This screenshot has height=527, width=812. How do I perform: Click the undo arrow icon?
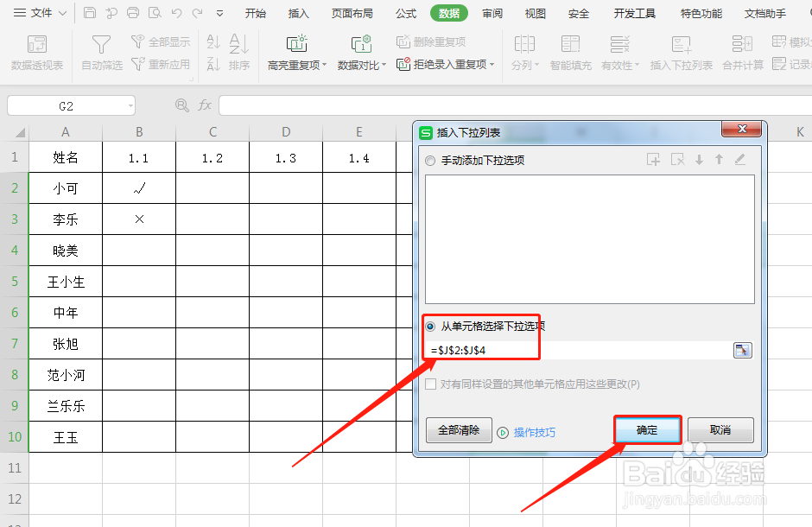[176, 13]
